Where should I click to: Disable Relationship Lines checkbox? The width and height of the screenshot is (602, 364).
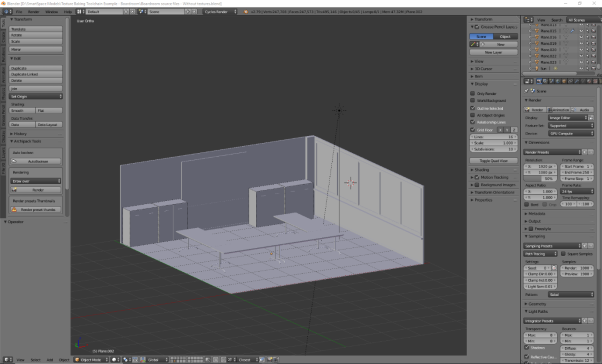(x=473, y=122)
